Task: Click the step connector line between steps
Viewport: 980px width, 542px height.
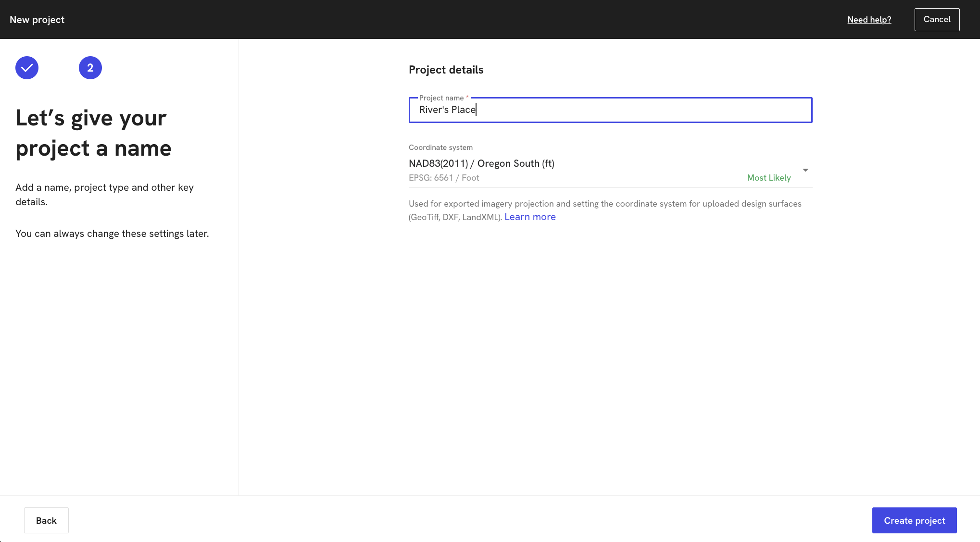Action: point(58,67)
